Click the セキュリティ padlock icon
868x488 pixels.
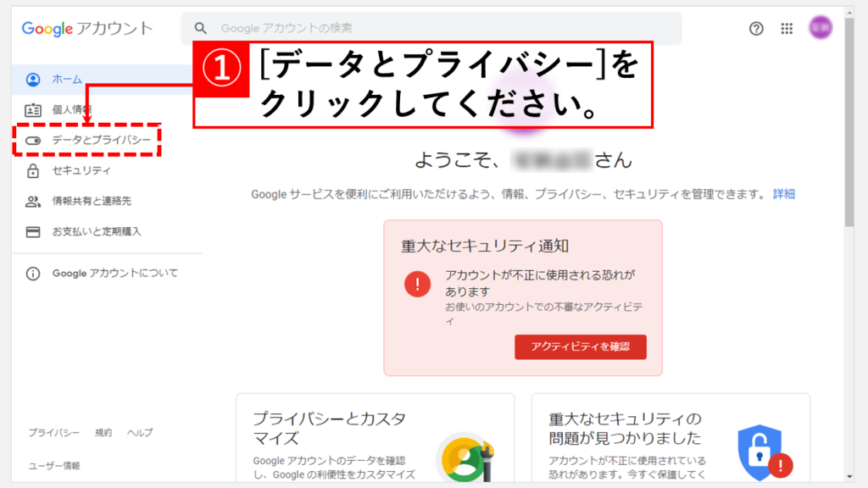click(33, 170)
